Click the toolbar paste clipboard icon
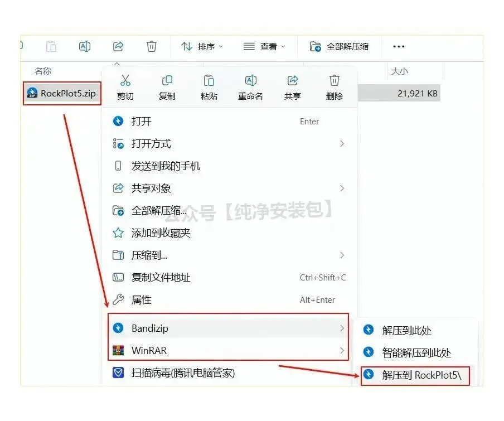 tap(51, 47)
